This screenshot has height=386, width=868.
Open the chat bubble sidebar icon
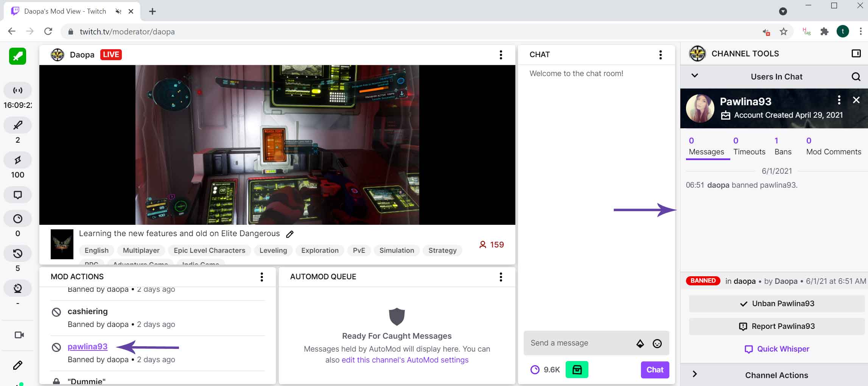[17, 195]
